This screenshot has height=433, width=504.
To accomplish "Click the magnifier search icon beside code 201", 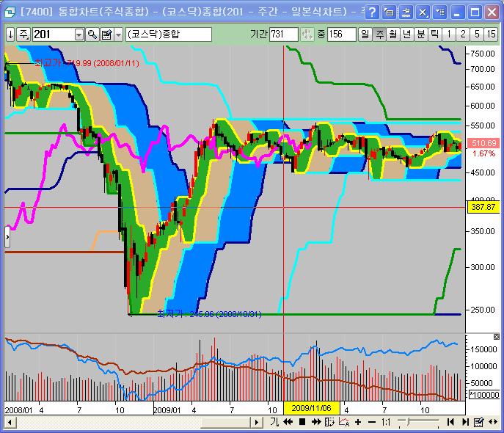I will [92, 34].
